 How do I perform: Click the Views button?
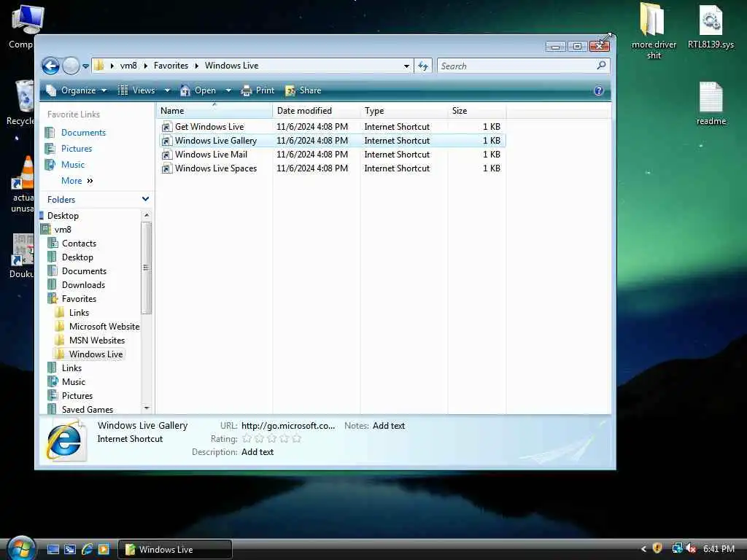click(136, 90)
